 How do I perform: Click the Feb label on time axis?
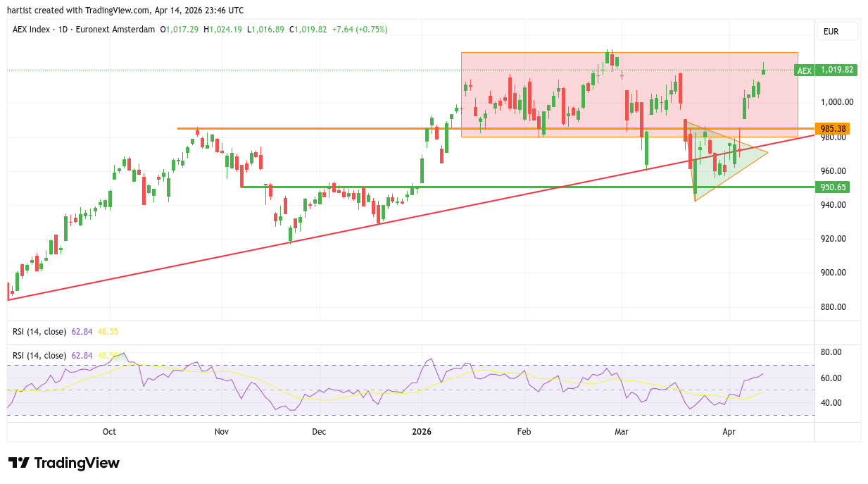[523, 431]
